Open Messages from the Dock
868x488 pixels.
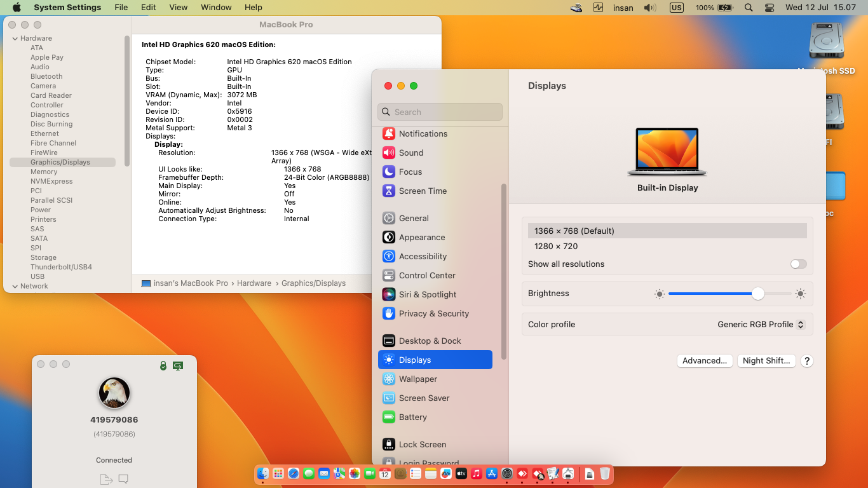[309, 473]
